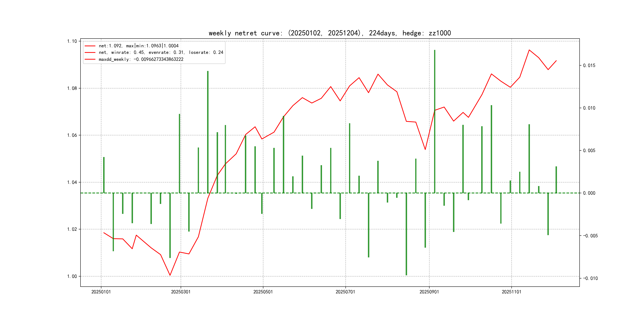
Task: Select the 20250501 x-axis tick label
Action: [263, 292]
